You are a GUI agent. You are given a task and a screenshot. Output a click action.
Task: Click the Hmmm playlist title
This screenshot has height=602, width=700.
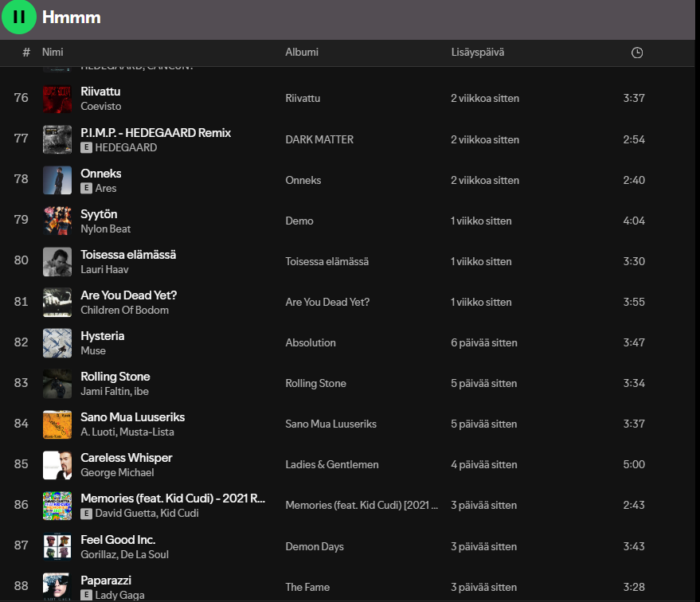tap(72, 18)
